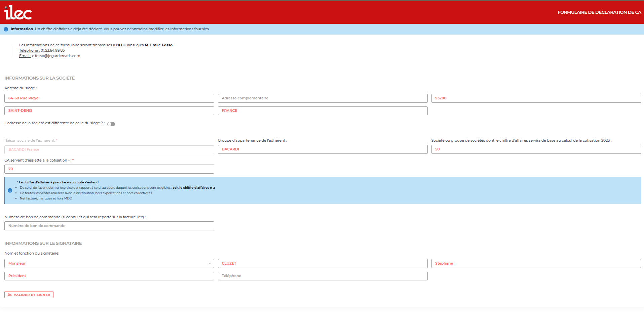The height and width of the screenshot is (315, 644).
Task: Toggle the different company address switch
Action: pos(111,124)
